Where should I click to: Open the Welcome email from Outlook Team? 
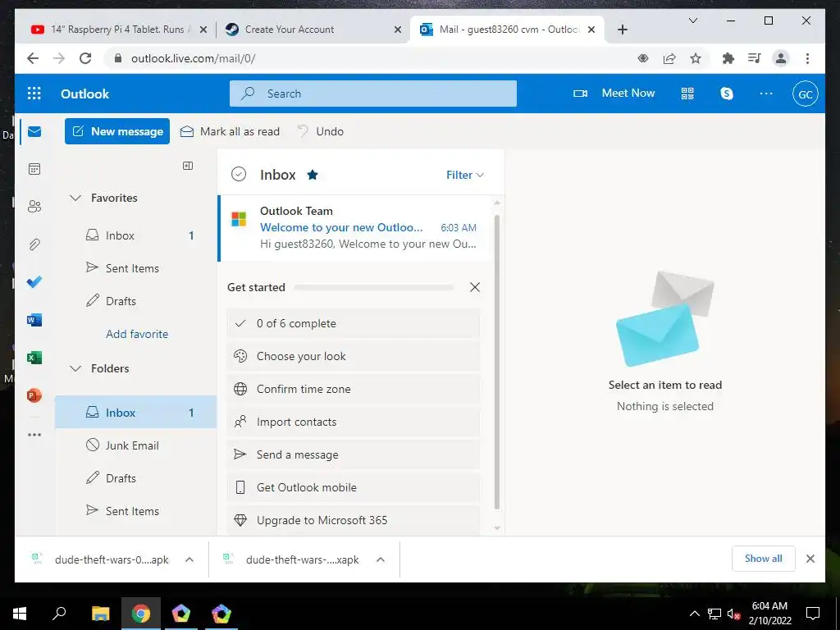355,228
